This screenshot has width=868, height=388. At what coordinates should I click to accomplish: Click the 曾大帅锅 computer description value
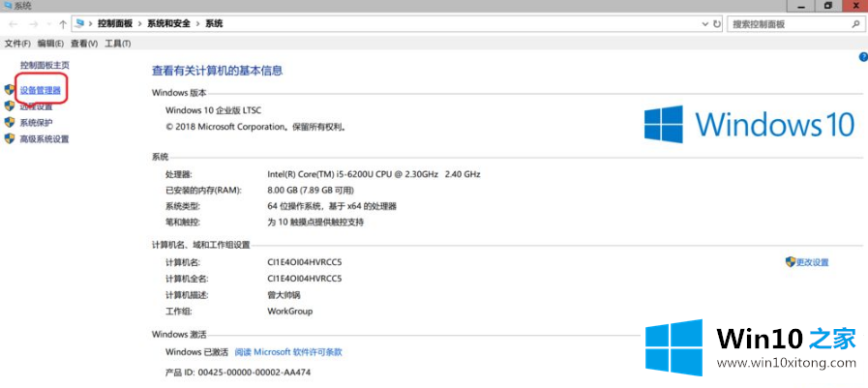(284, 294)
